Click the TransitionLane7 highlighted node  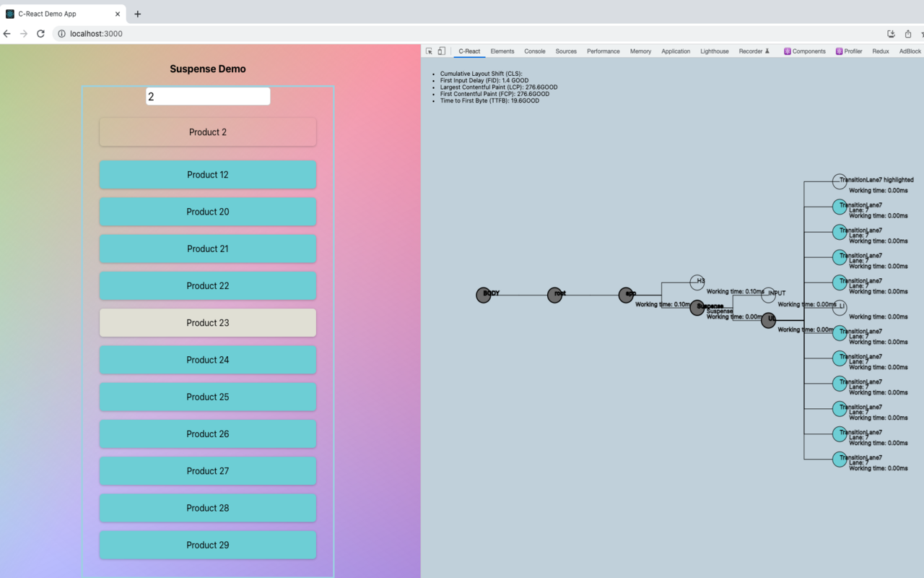click(839, 181)
